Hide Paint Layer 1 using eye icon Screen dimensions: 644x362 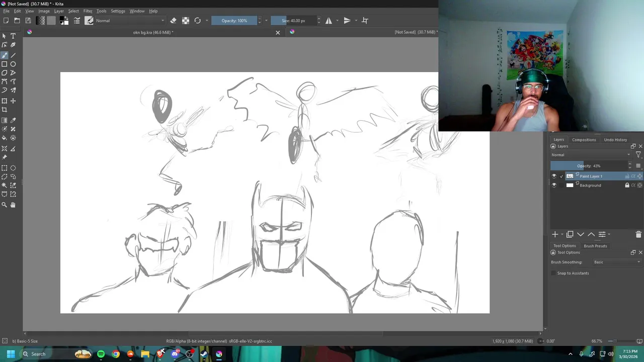coord(554,176)
